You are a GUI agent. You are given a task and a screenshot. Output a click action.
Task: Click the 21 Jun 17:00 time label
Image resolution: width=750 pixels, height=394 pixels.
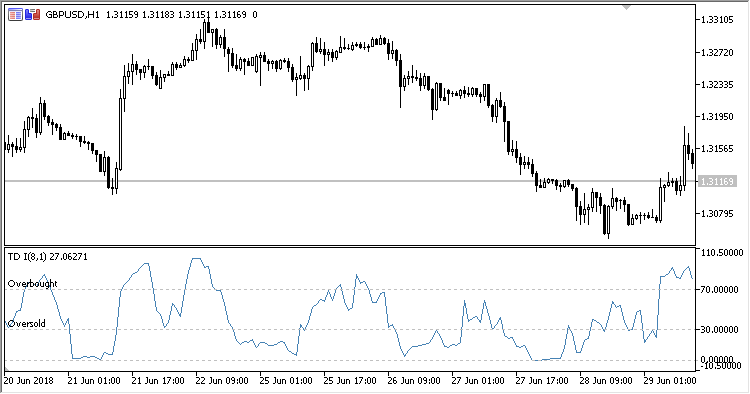point(158,381)
